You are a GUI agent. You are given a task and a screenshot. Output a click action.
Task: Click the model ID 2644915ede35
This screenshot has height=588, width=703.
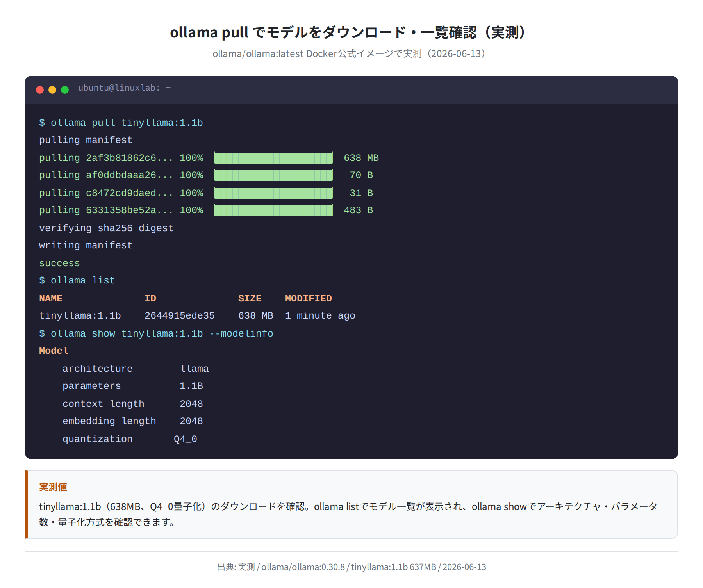(x=180, y=315)
